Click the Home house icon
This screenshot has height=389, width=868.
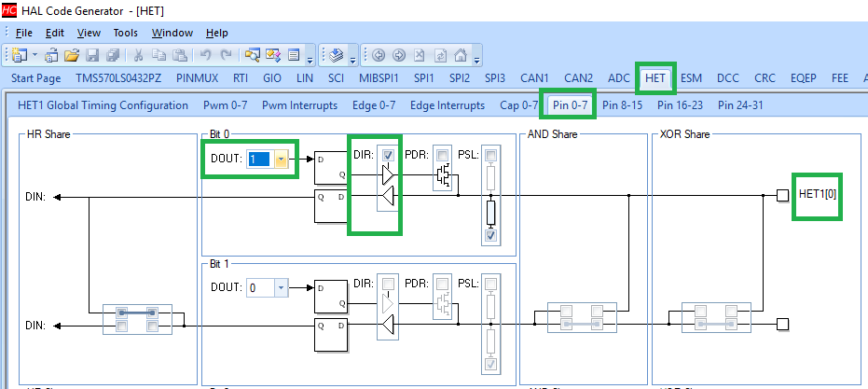click(x=461, y=55)
